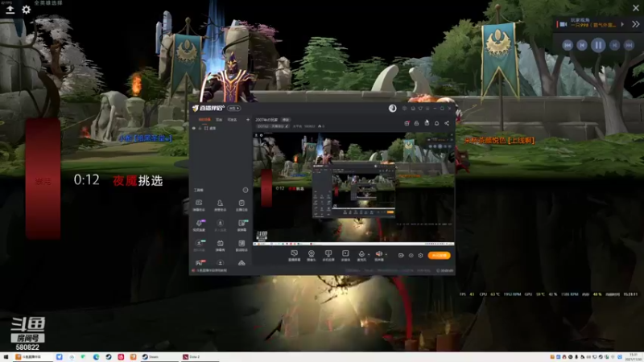Mute the microphone icon below the preview
This screenshot has width=644, height=362.
(361, 255)
